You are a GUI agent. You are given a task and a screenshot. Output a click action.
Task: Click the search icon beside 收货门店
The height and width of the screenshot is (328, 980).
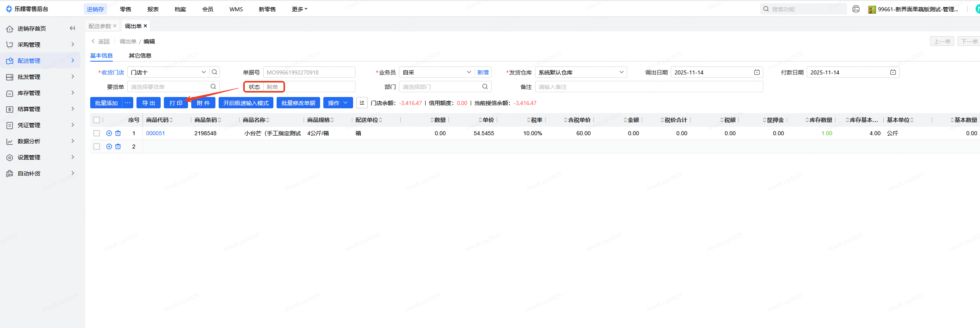[215, 72]
